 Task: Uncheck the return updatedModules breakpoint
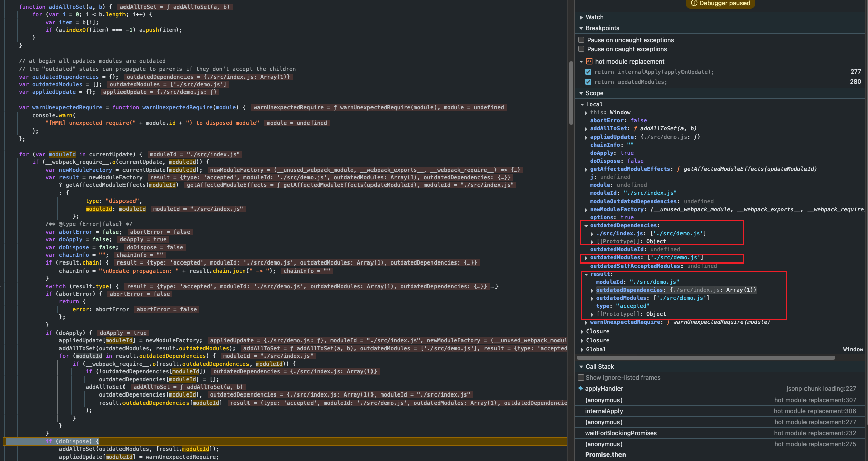tap(588, 82)
